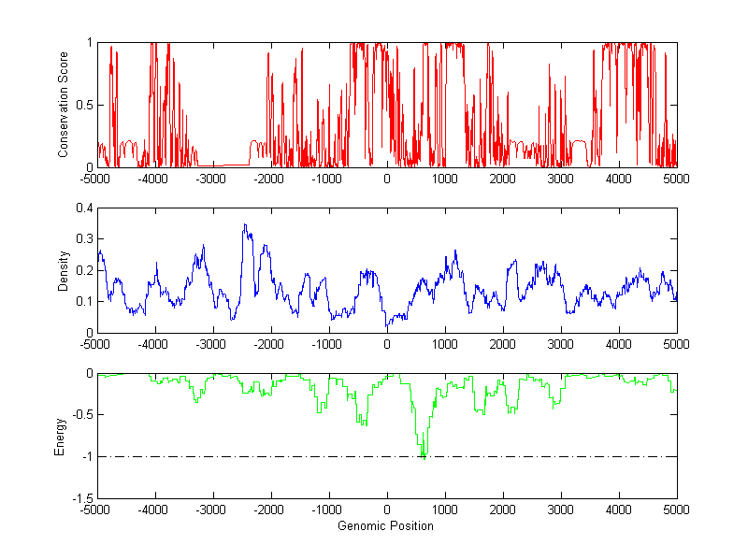Click the green Energy minimum dip touching the threshold
The image size is (748, 560).
click(424, 454)
